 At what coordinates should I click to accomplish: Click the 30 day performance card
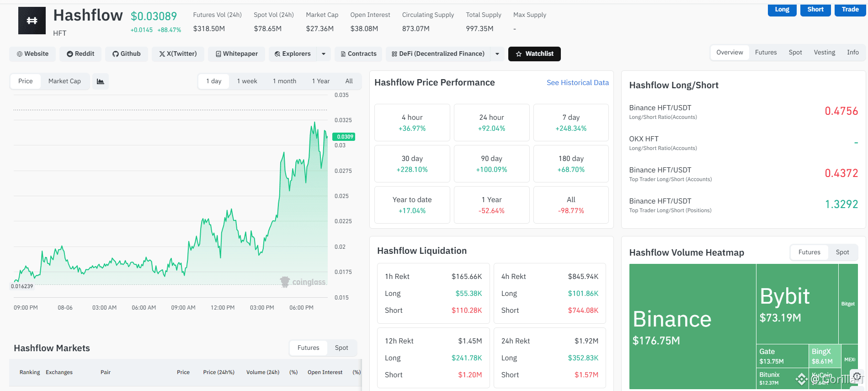[x=412, y=164]
